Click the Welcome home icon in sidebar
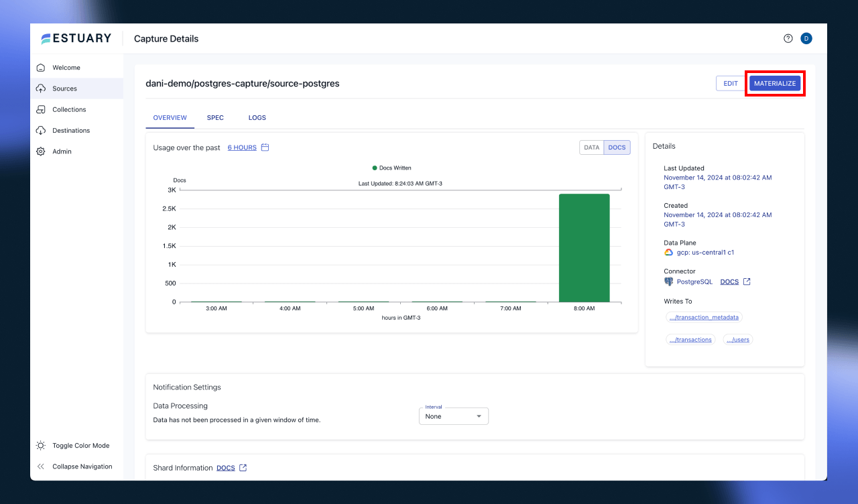Screen dimensions: 858x504 41,68
